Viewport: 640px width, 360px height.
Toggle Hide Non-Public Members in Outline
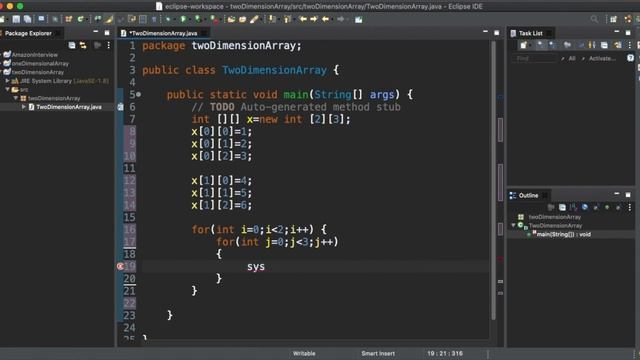(x=607, y=207)
